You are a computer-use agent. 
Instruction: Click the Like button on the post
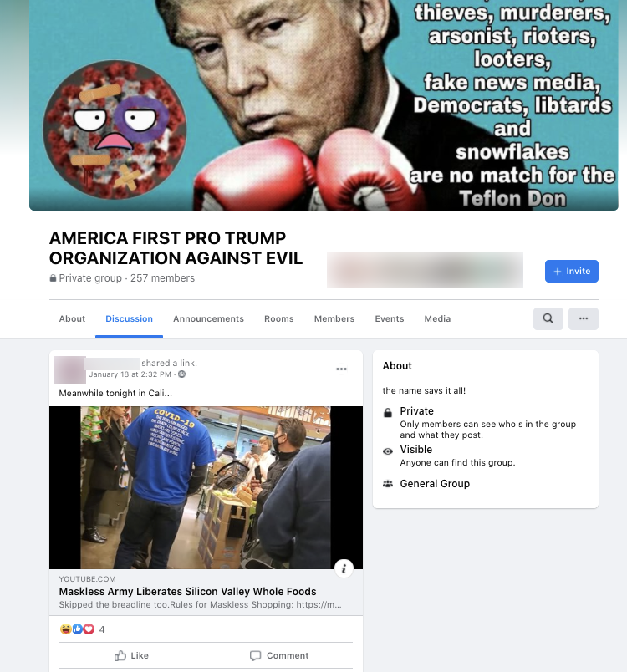coord(131,655)
